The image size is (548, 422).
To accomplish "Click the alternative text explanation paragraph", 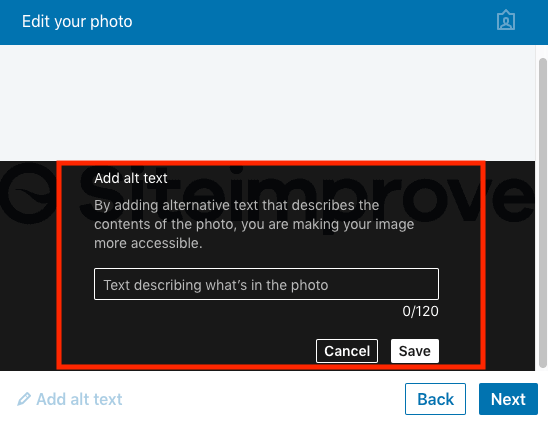I will (x=254, y=224).
